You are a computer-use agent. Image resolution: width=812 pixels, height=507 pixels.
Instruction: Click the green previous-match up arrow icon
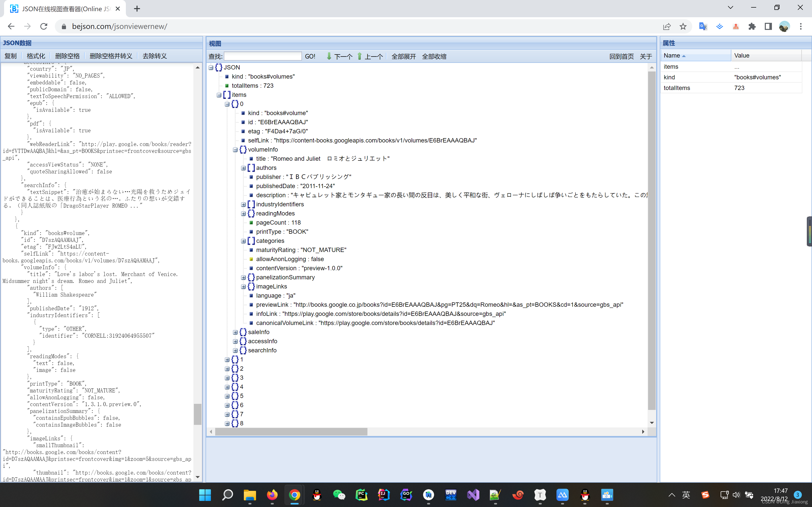pyautogui.click(x=359, y=56)
